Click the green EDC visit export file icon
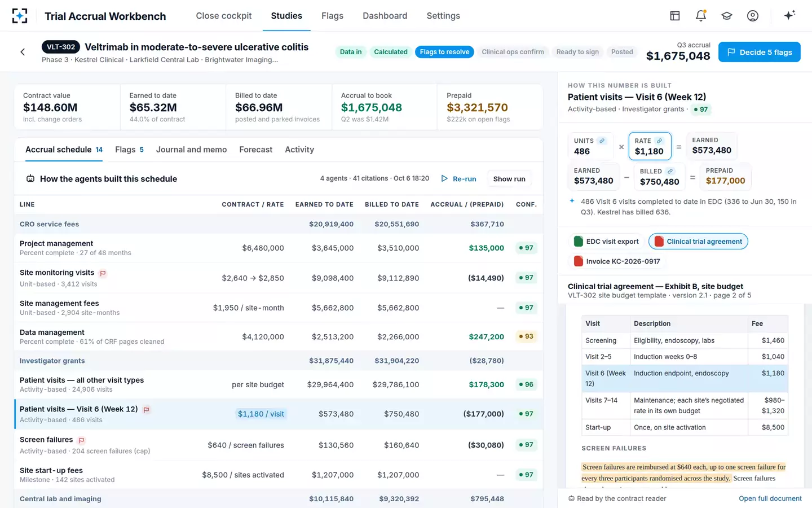812x508 pixels. [x=579, y=242]
